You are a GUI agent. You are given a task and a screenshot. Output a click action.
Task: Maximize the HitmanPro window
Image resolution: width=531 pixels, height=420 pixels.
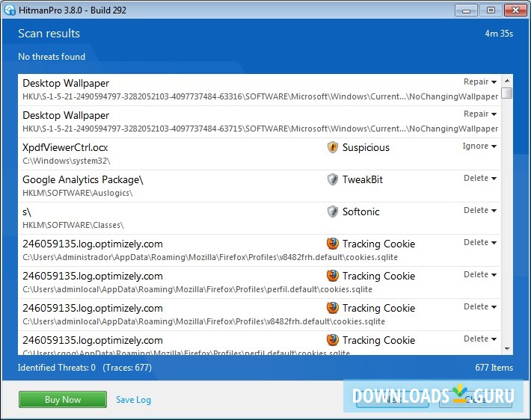click(x=491, y=10)
